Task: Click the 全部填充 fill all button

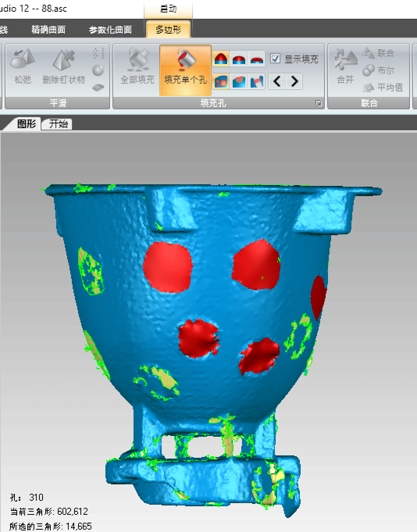Action: tap(137, 66)
